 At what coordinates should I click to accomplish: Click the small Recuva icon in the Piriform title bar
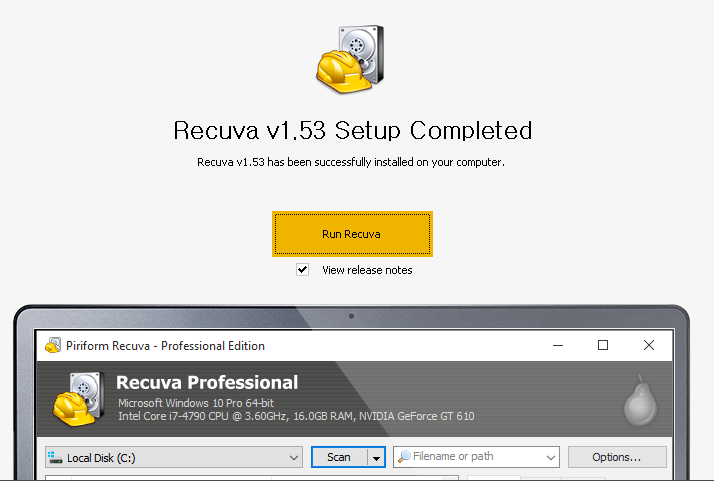click(x=53, y=345)
